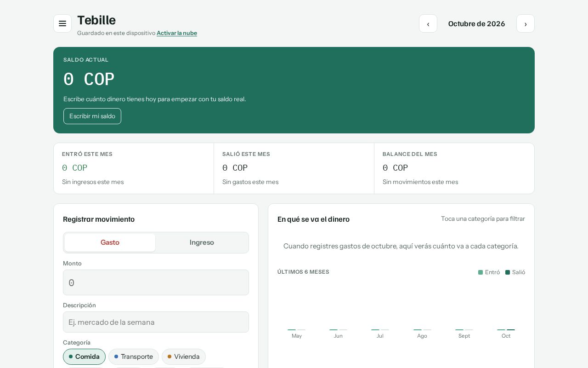Click the Registrar movimiento heading
The image size is (588, 368).
[99, 219]
